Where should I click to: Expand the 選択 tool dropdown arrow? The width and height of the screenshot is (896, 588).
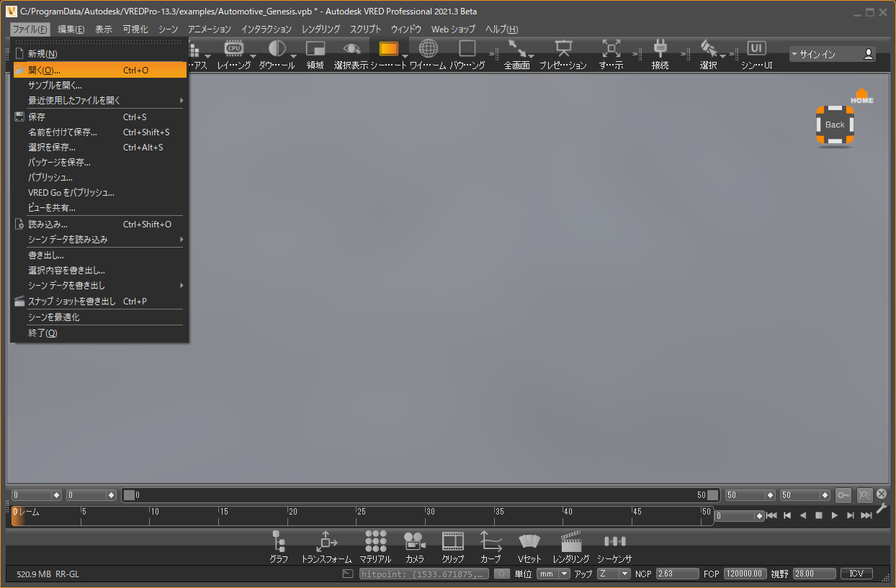(723, 56)
